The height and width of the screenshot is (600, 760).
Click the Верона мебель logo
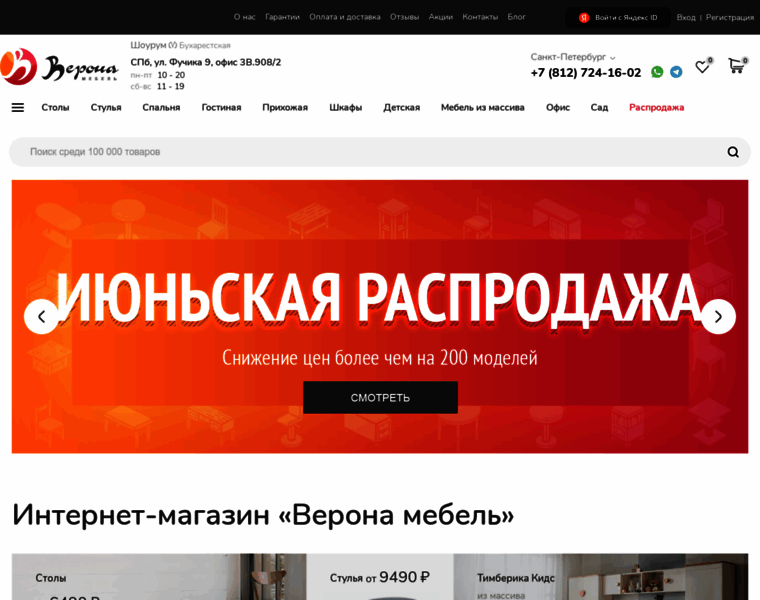(59, 66)
